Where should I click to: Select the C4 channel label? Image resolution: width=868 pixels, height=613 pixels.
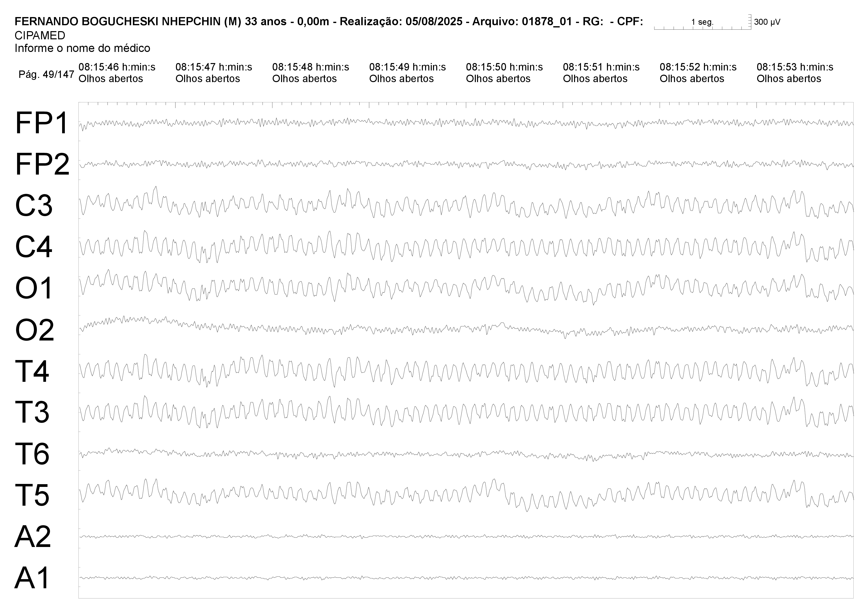(34, 247)
